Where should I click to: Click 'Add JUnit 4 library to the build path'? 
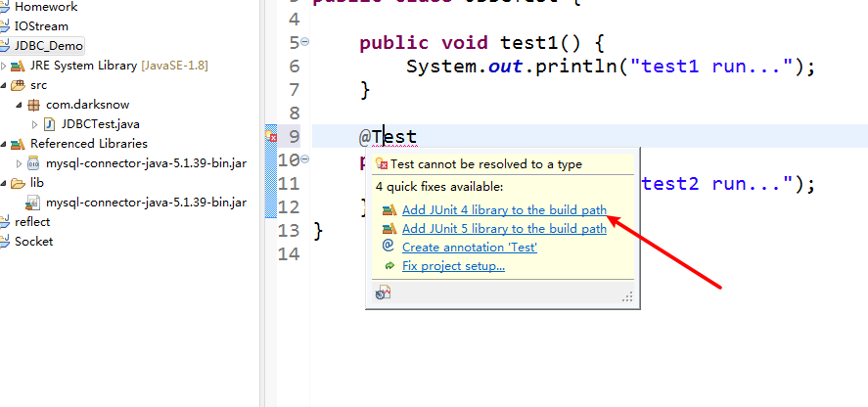(504, 210)
